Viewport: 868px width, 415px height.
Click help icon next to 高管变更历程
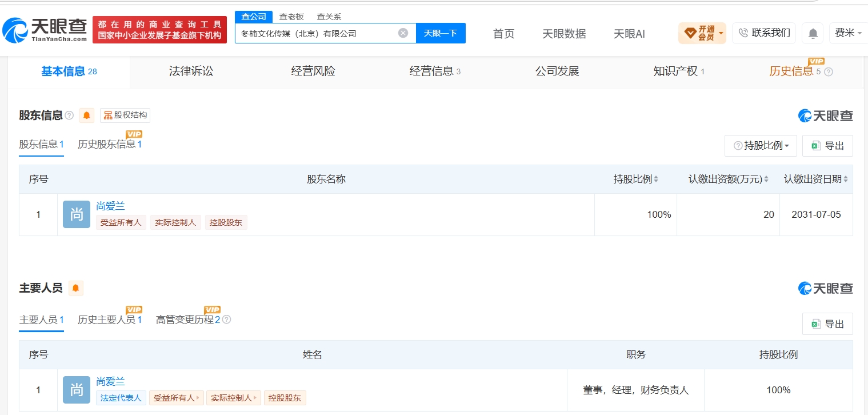tap(226, 320)
